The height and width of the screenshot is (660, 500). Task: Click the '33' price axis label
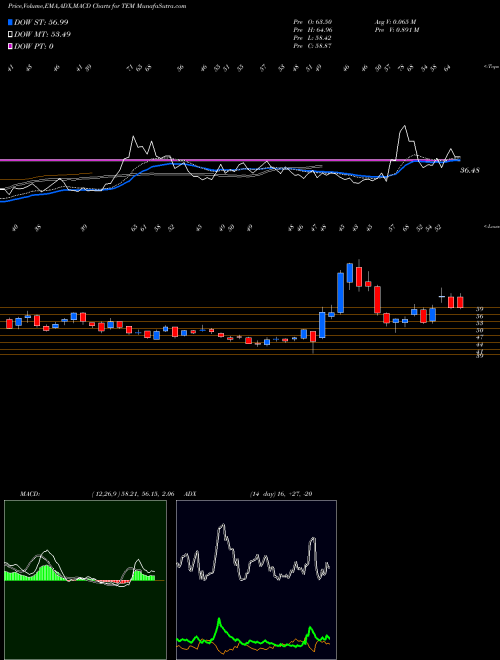[479, 323]
